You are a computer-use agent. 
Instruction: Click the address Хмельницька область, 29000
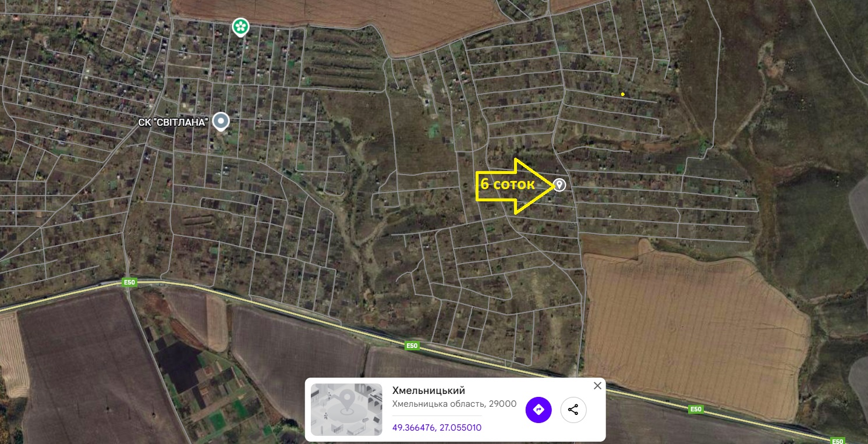(x=454, y=404)
